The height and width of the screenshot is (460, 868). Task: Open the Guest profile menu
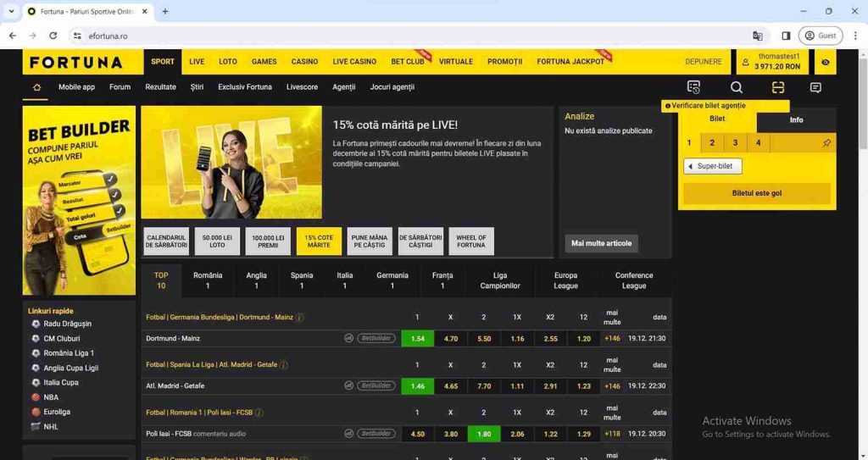click(x=821, y=36)
